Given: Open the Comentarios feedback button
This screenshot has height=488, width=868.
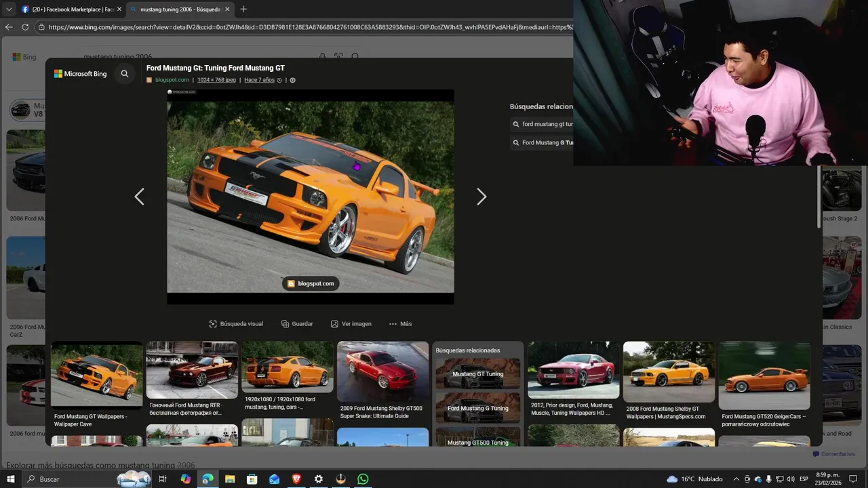Looking at the screenshot, I should tap(834, 454).
